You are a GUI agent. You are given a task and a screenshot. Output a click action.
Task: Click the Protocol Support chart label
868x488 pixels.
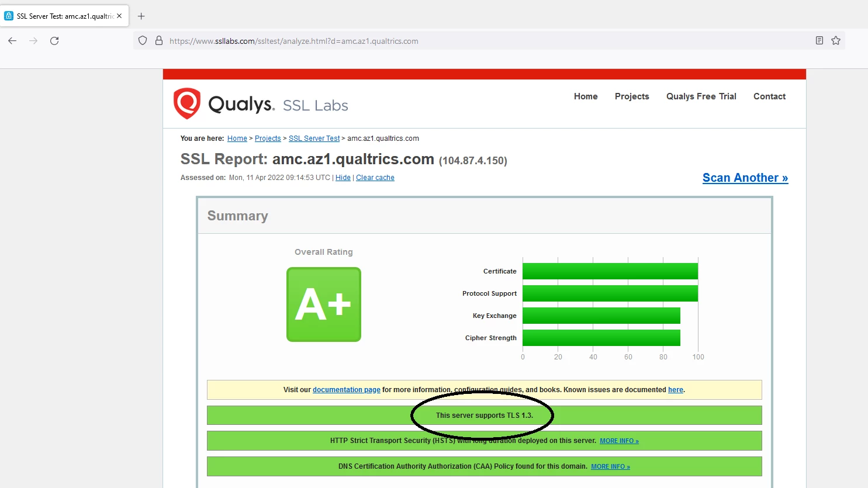click(490, 293)
